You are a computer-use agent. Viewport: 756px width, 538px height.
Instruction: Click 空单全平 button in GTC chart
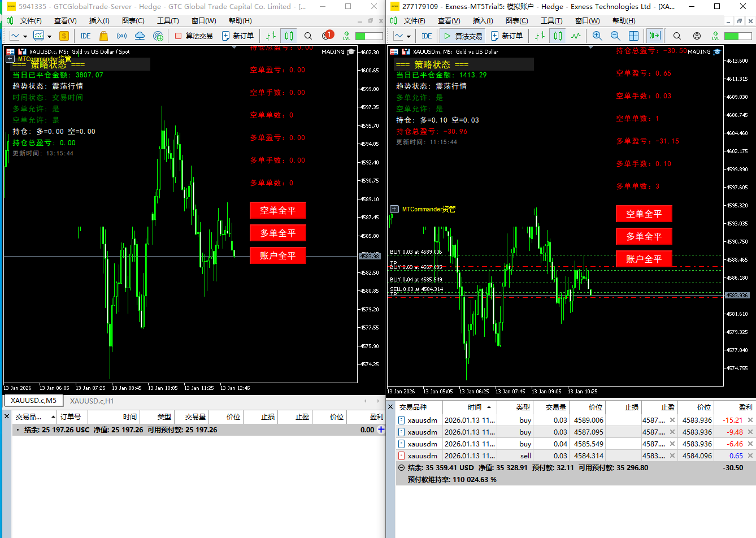(278, 210)
